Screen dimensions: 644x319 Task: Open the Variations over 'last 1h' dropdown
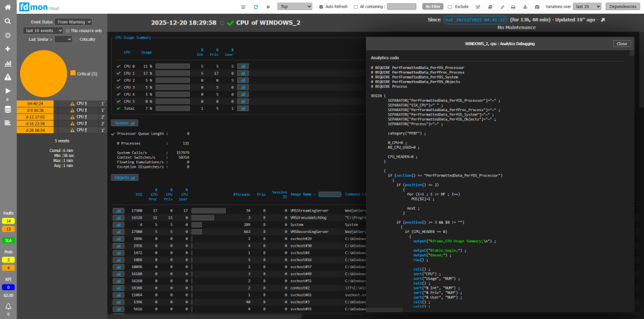(587, 6)
